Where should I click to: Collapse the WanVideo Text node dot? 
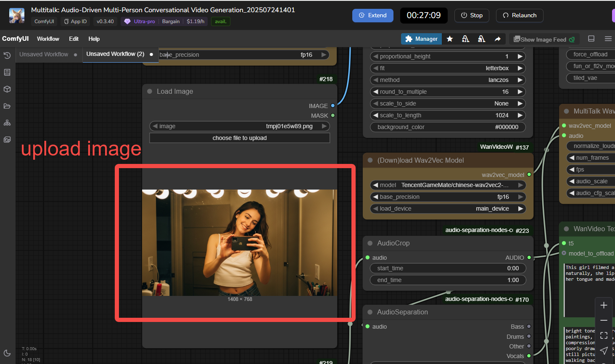(x=566, y=229)
